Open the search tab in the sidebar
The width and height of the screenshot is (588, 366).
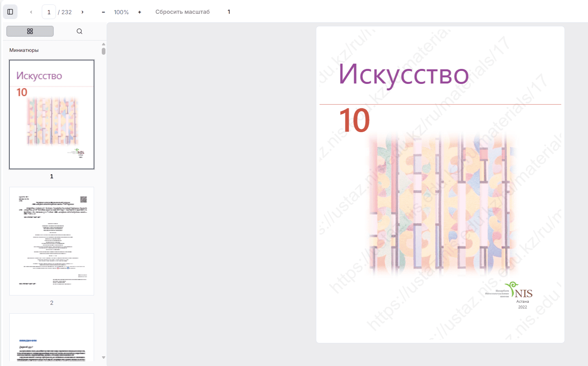[x=79, y=31]
